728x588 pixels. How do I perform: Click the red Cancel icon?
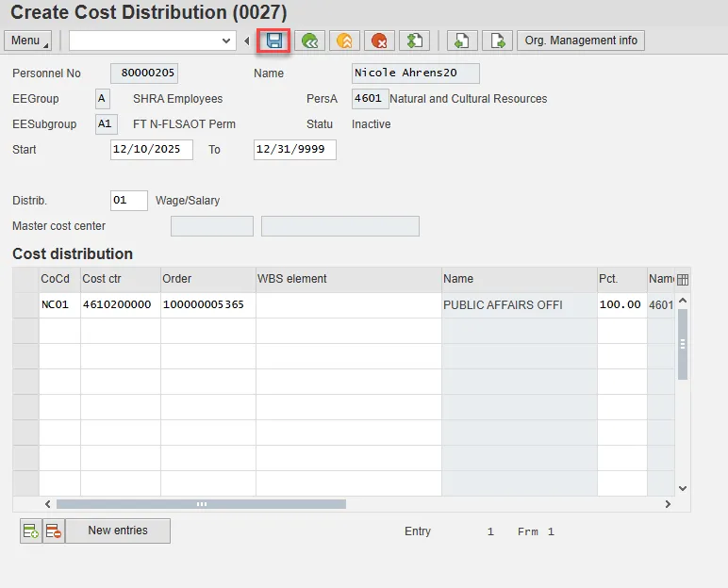(x=379, y=41)
